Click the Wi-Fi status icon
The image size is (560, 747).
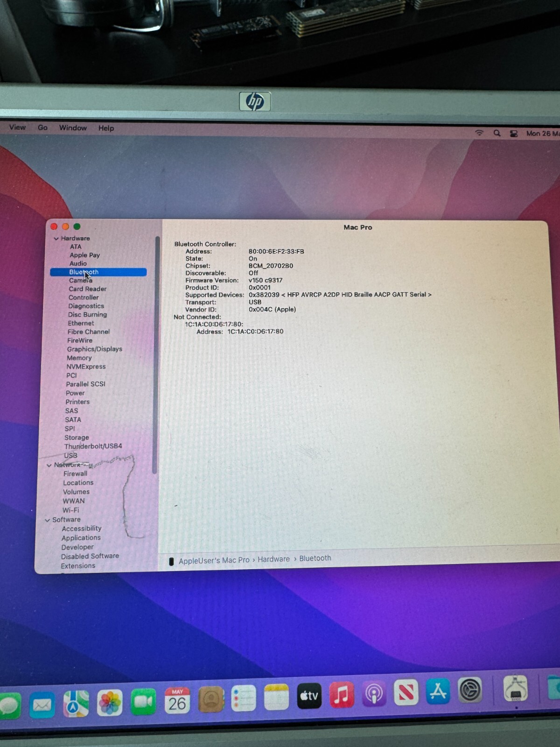(x=479, y=133)
